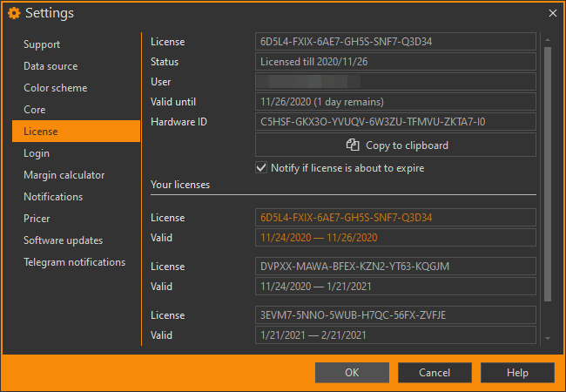Click the Settings gear icon in title bar
Image resolution: width=566 pixels, height=392 pixels.
click(x=13, y=13)
